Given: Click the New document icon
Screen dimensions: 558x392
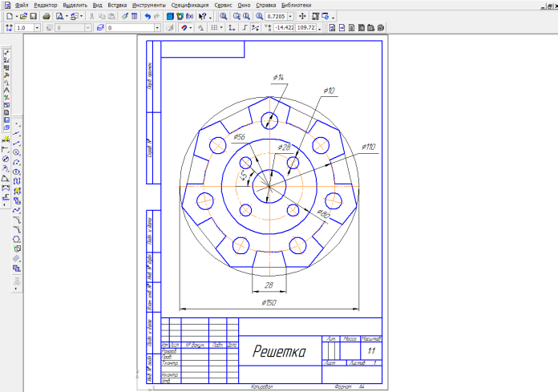Looking at the screenshot, I should (x=9, y=16).
